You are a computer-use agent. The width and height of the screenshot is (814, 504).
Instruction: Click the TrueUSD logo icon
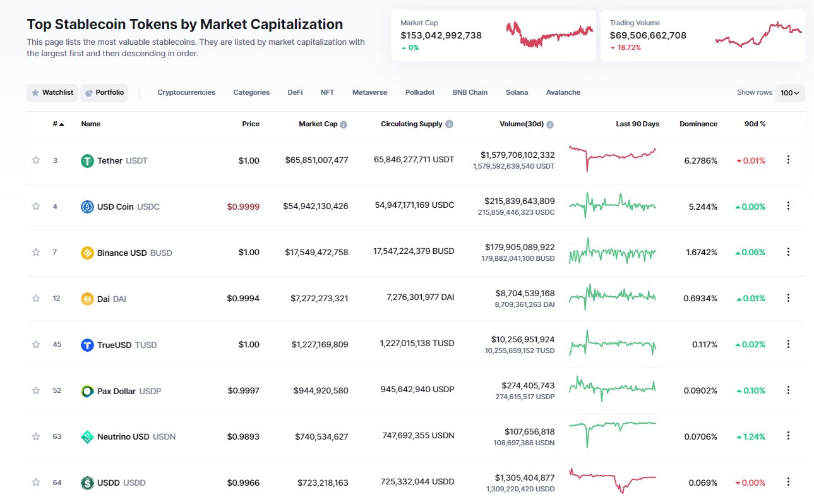[87, 345]
